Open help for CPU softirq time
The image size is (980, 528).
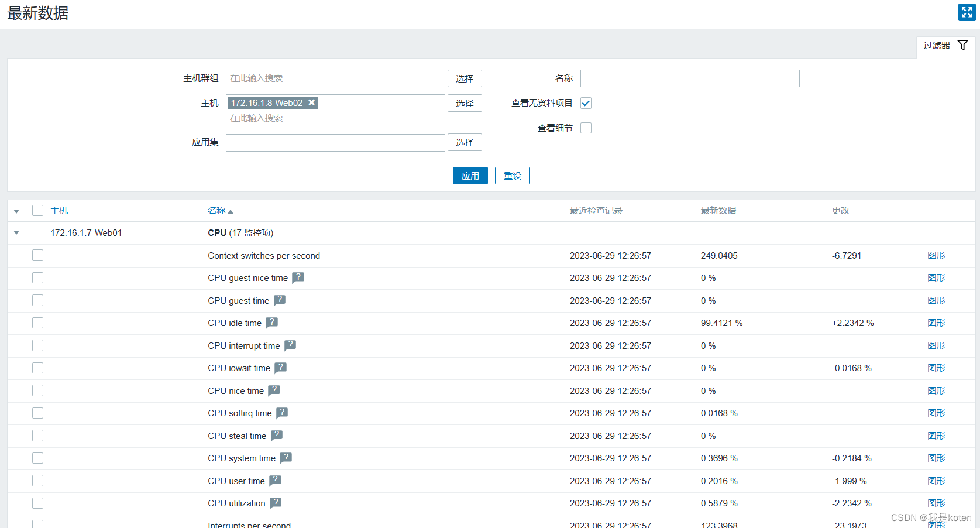click(x=282, y=413)
